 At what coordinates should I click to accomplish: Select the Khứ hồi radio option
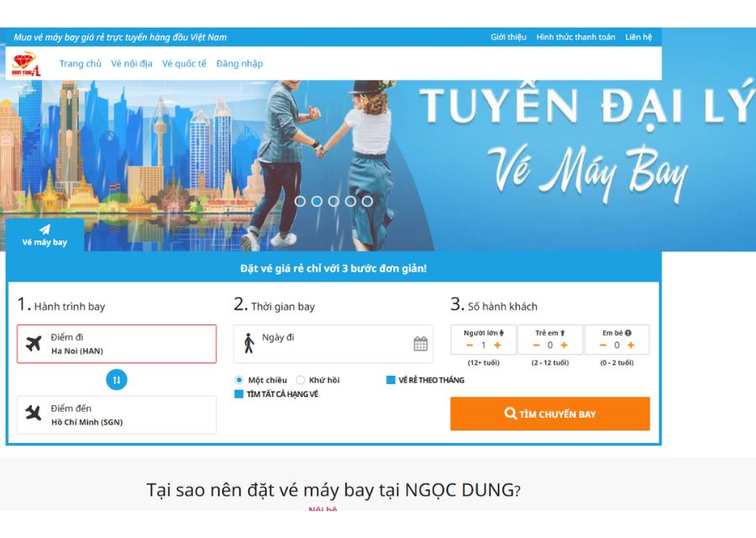(x=300, y=380)
